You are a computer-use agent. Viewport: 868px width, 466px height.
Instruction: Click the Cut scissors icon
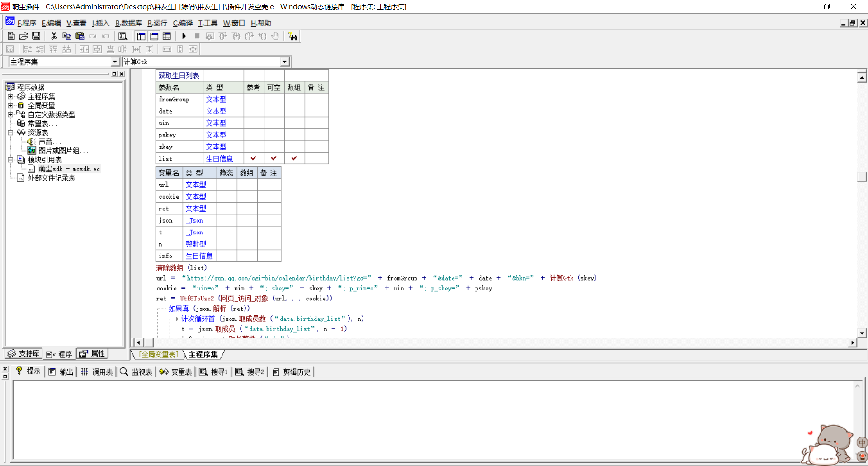(x=54, y=36)
